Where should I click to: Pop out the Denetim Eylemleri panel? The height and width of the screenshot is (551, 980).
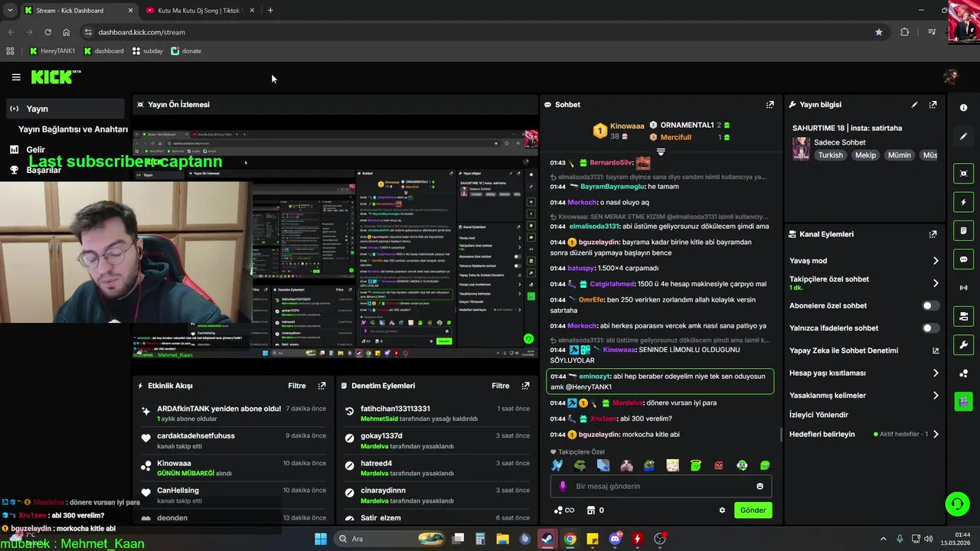click(525, 386)
